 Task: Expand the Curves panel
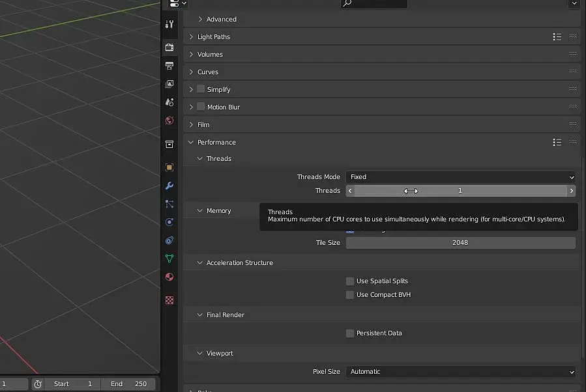(x=192, y=72)
